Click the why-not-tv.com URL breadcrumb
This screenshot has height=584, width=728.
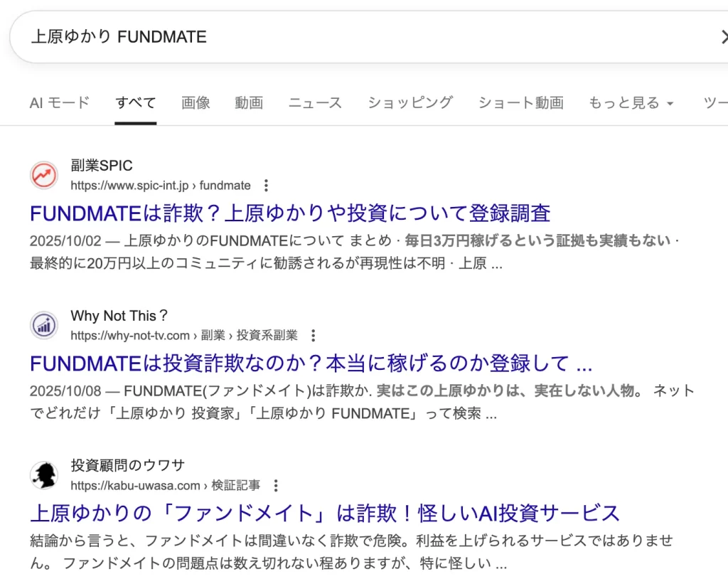[184, 336]
